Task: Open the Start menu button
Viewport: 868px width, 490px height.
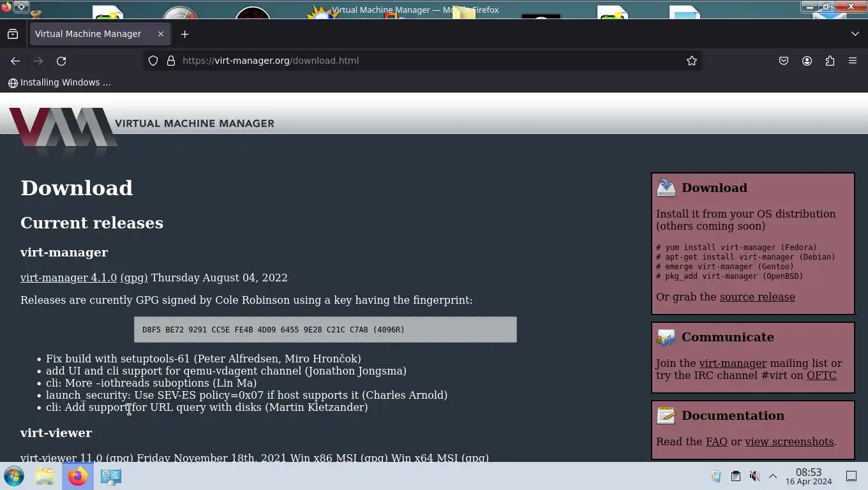Action: [x=14, y=476]
